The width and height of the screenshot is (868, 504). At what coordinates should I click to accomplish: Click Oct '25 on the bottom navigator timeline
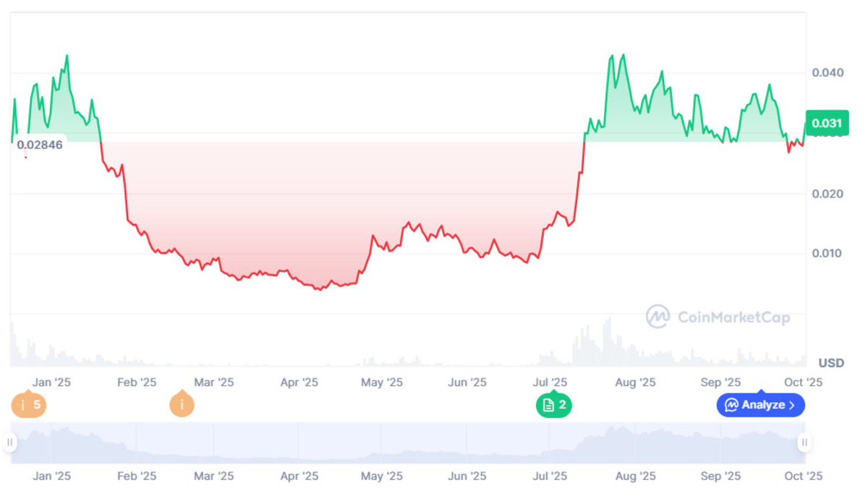pyautogui.click(x=804, y=476)
